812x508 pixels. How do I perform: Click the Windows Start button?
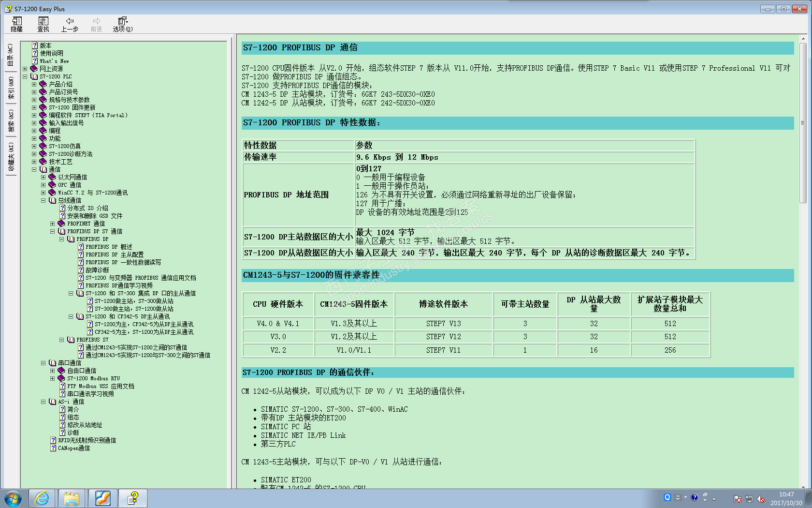(x=13, y=498)
